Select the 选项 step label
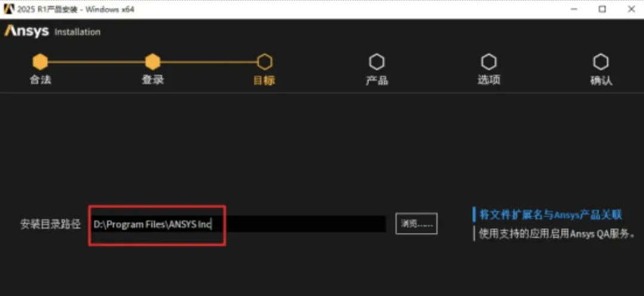This screenshot has height=296, width=644. tap(489, 80)
